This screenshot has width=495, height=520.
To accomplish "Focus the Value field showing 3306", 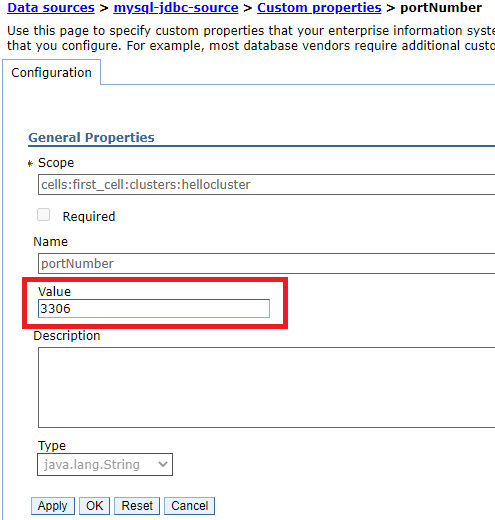I will [154, 308].
